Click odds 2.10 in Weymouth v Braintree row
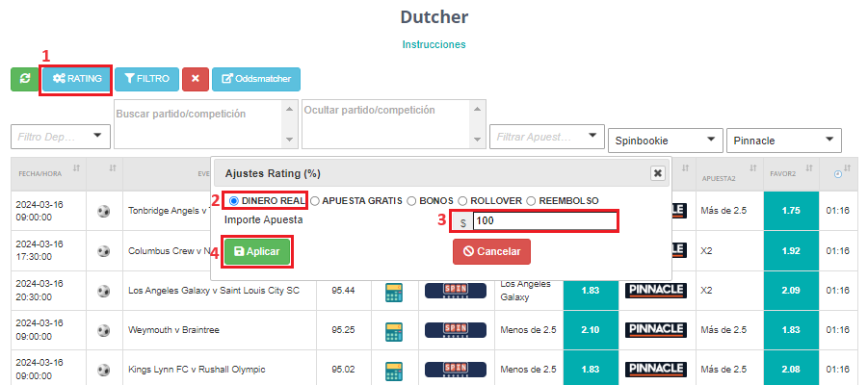This screenshot has width=868, height=385. click(x=591, y=330)
